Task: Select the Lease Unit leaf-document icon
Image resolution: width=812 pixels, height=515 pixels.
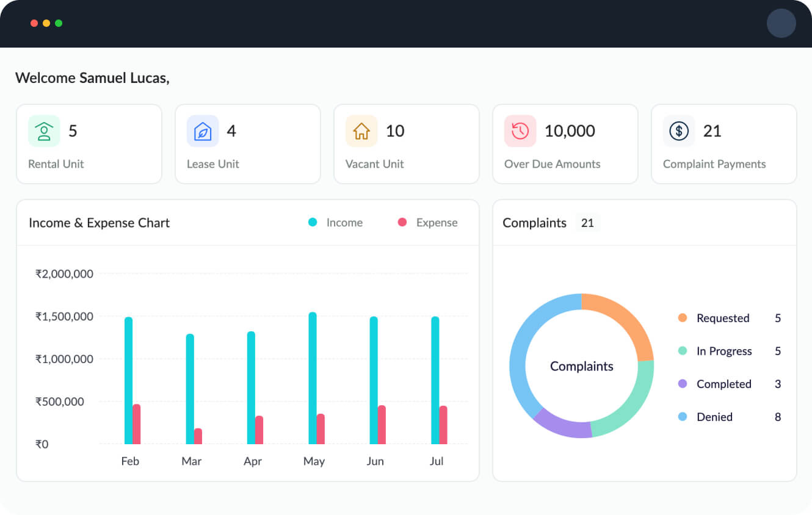Action: [x=202, y=131]
